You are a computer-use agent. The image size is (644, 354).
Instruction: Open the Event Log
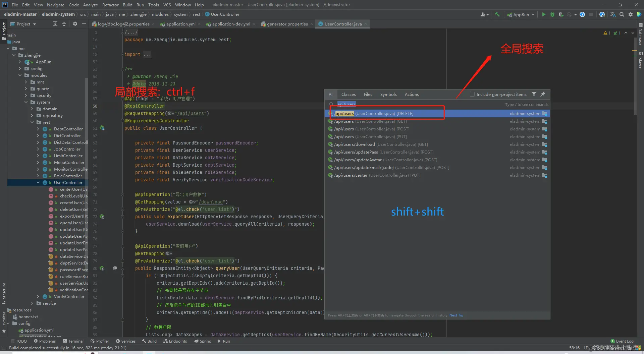pyautogui.click(x=622, y=341)
